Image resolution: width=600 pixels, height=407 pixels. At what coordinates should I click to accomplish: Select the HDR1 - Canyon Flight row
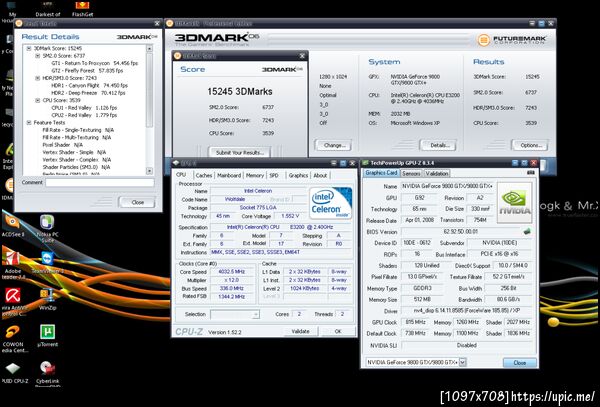coord(90,85)
